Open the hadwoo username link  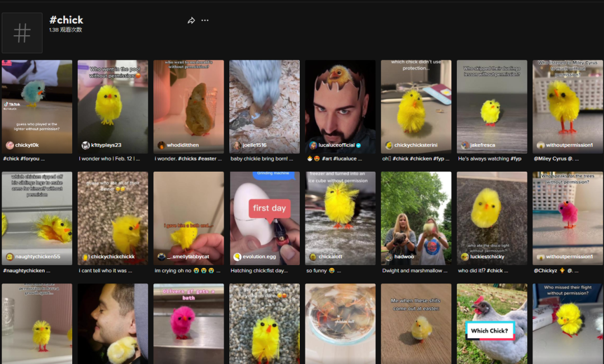pos(404,257)
